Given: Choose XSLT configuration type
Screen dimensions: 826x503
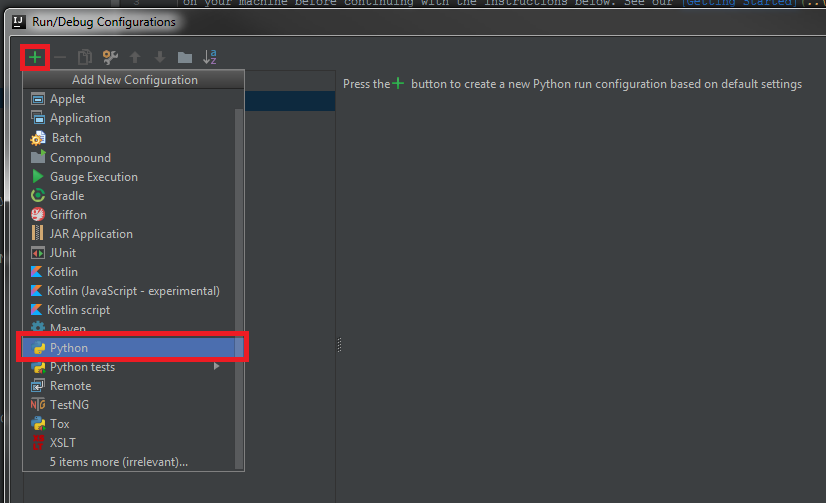Looking at the screenshot, I should point(129,442).
